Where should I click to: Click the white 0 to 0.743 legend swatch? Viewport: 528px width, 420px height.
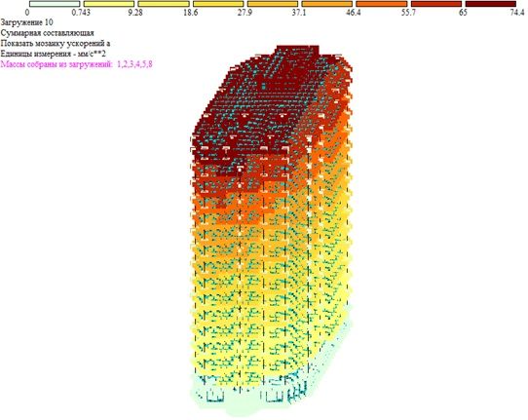pos(55,4)
